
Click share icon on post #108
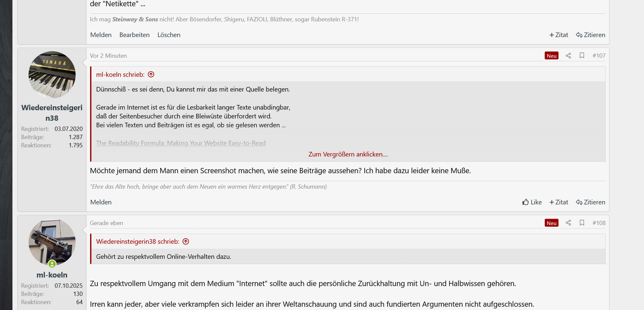[x=568, y=223]
